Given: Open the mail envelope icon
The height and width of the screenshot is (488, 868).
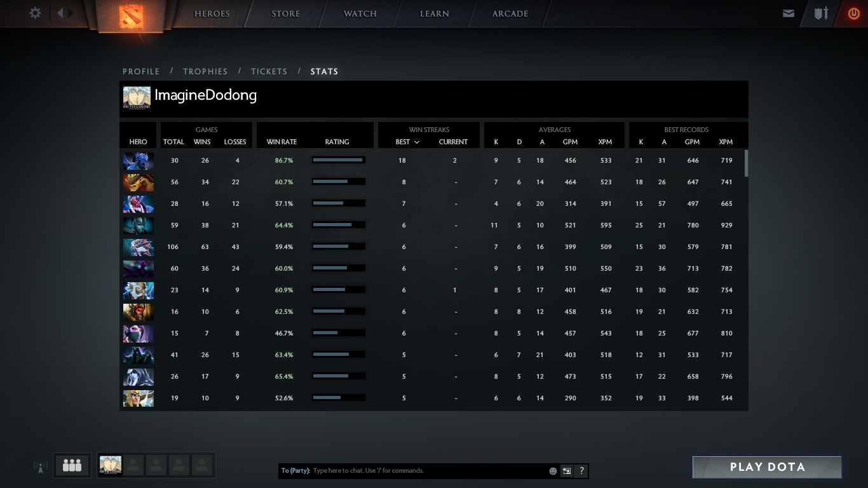Looking at the screenshot, I should tap(789, 13).
